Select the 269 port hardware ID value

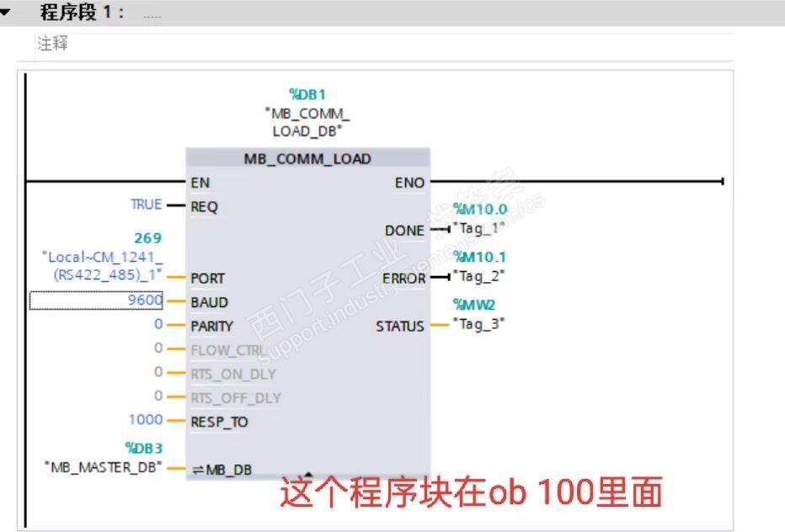pyautogui.click(x=147, y=237)
